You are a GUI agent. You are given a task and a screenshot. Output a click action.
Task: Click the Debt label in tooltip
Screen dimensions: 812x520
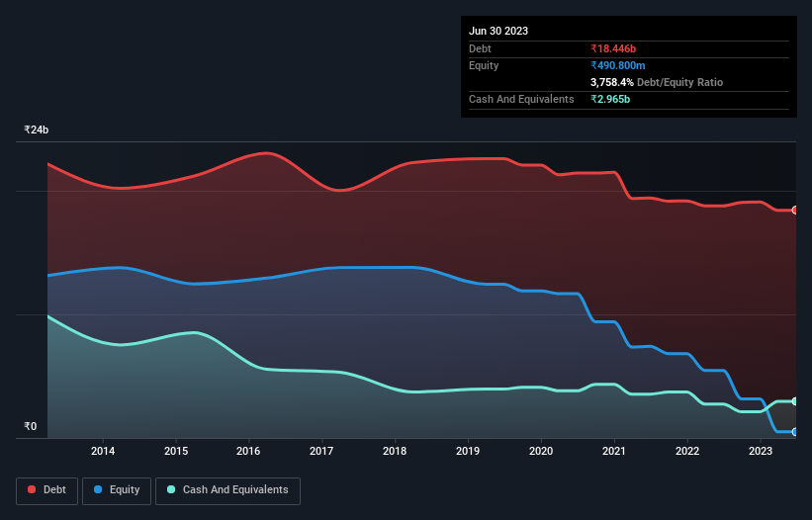[x=480, y=48]
